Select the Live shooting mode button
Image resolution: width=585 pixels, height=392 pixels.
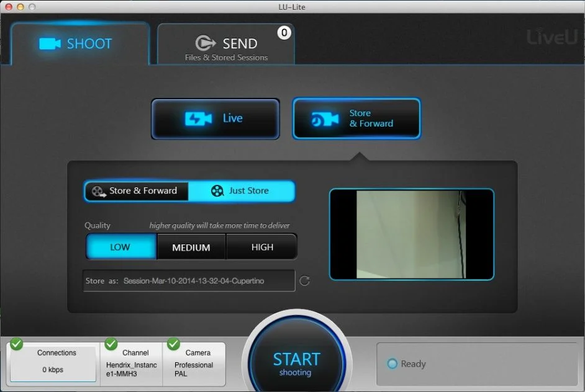[x=215, y=119]
